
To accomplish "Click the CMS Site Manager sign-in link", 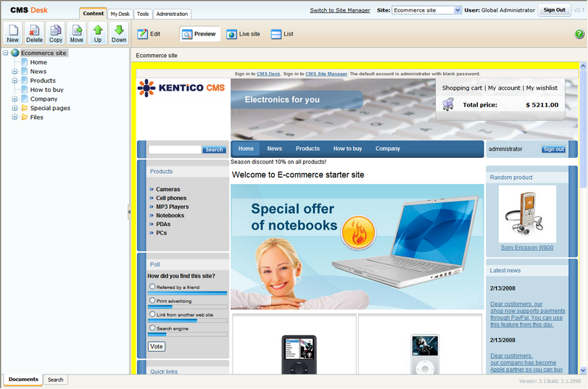I will pyautogui.click(x=326, y=74).
